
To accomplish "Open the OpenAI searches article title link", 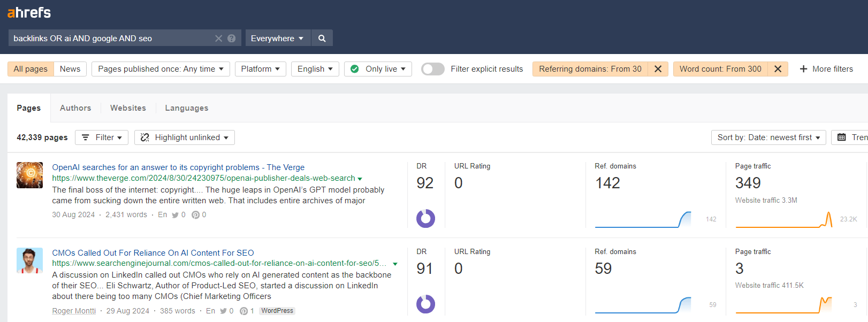I will [x=178, y=167].
